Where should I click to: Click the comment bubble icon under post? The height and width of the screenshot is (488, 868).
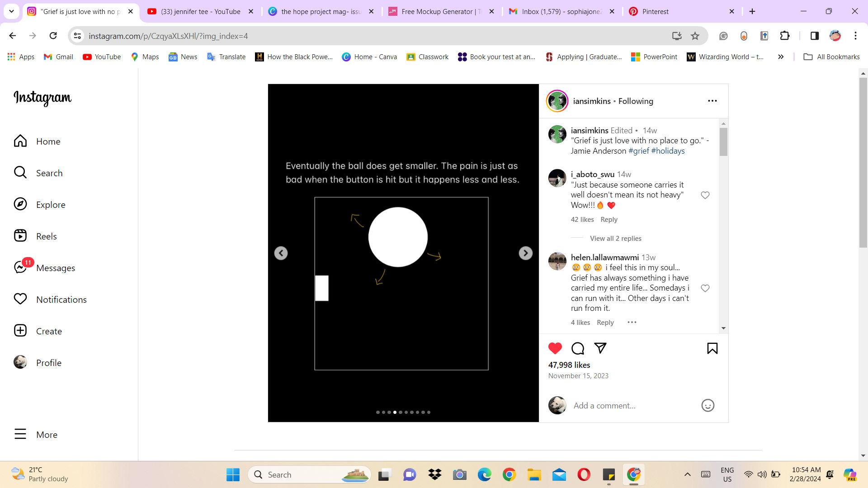pos(578,348)
